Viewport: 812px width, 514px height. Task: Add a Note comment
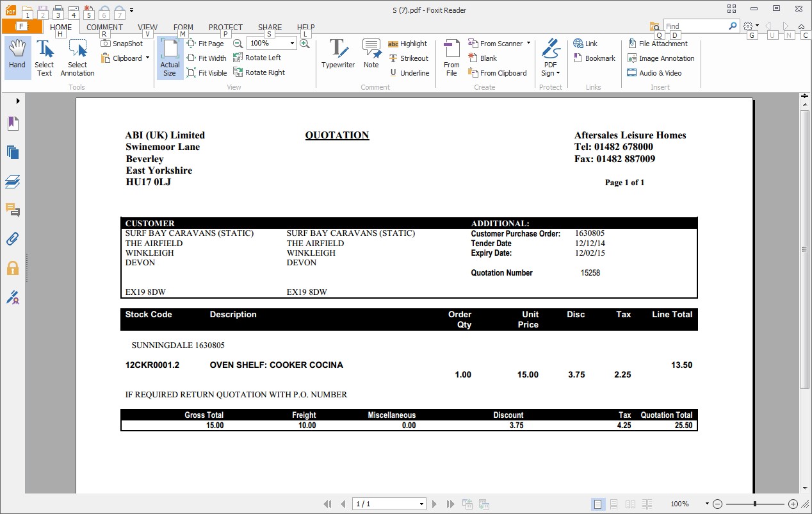tap(371, 54)
